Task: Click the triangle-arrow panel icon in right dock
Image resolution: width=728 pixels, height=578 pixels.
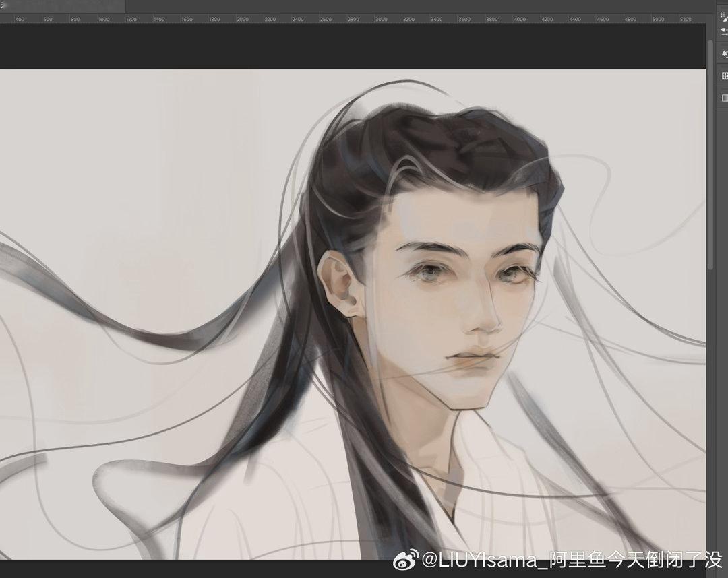Action: (x=724, y=54)
